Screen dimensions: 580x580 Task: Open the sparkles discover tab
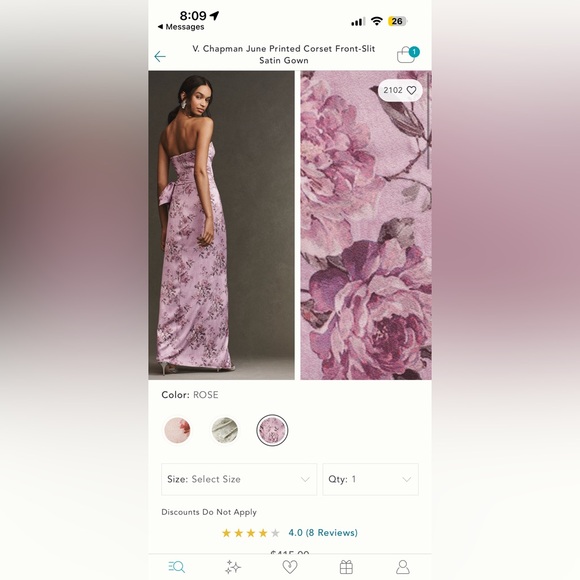pos(233,567)
